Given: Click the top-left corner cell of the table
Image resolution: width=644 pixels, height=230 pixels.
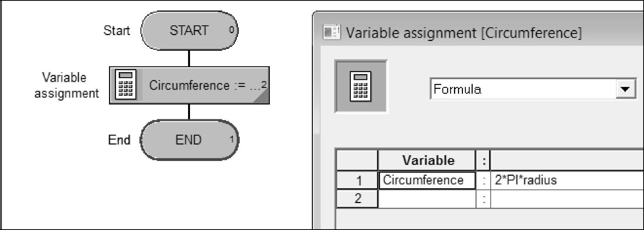Looking at the screenshot, I should coord(357,160).
